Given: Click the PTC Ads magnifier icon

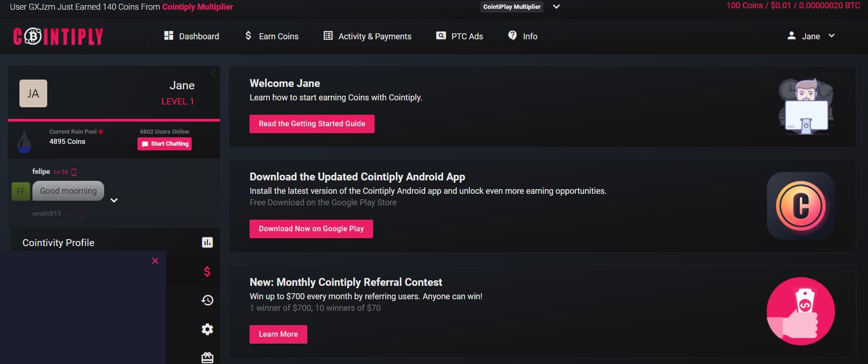Looking at the screenshot, I should click(441, 36).
